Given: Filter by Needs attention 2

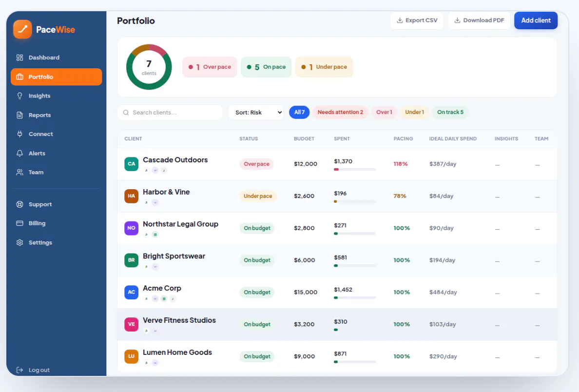Looking at the screenshot, I should 340,112.
